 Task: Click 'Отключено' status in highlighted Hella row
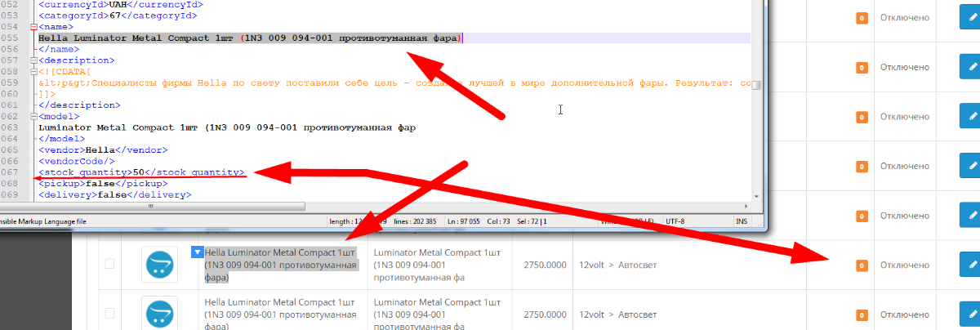pos(905,265)
